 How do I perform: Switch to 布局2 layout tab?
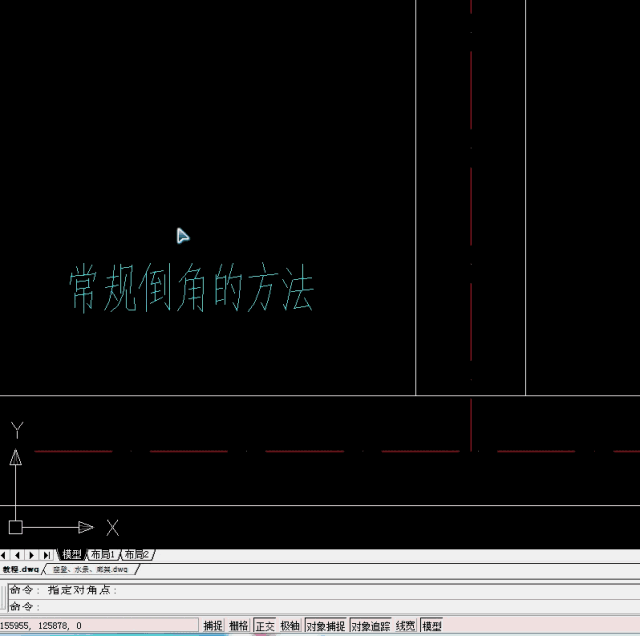[137, 555]
